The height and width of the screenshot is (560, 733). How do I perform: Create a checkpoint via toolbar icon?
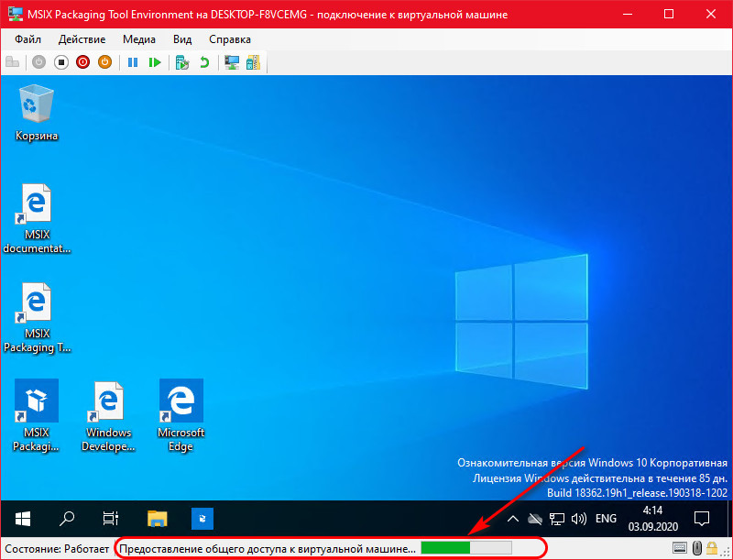point(181,62)
